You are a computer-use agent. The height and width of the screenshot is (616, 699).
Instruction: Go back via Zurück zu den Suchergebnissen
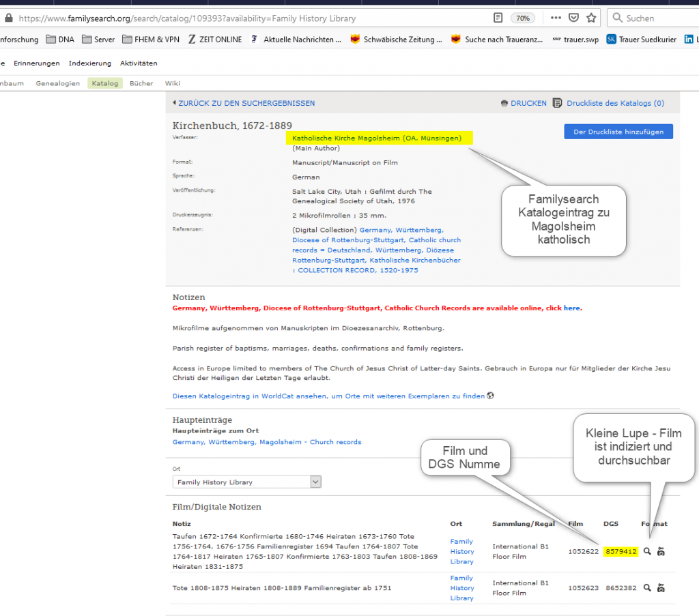point(244,103)
